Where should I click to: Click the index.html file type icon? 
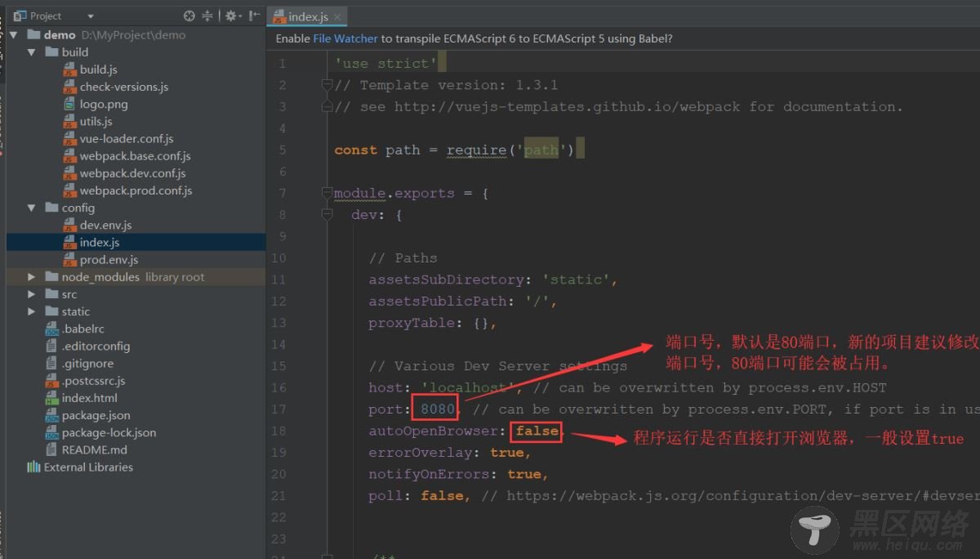point(51,398)
